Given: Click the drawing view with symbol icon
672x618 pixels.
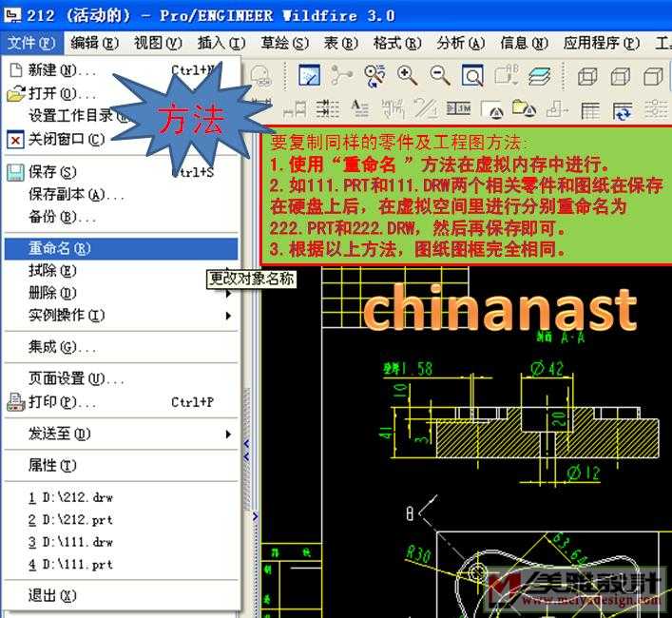Looking at the screenshot, I should tap(491, 109).
